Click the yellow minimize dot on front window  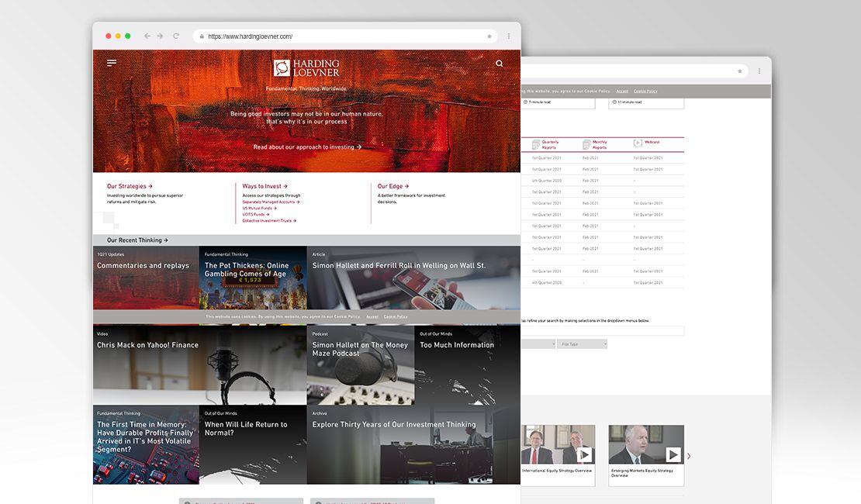coord(117,36)
